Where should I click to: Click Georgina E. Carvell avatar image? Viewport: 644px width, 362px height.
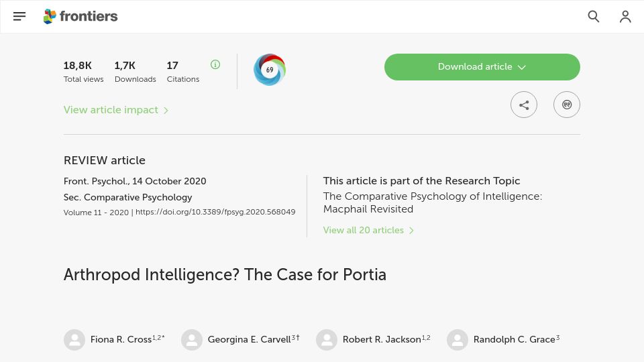click(x=192, y=340)
